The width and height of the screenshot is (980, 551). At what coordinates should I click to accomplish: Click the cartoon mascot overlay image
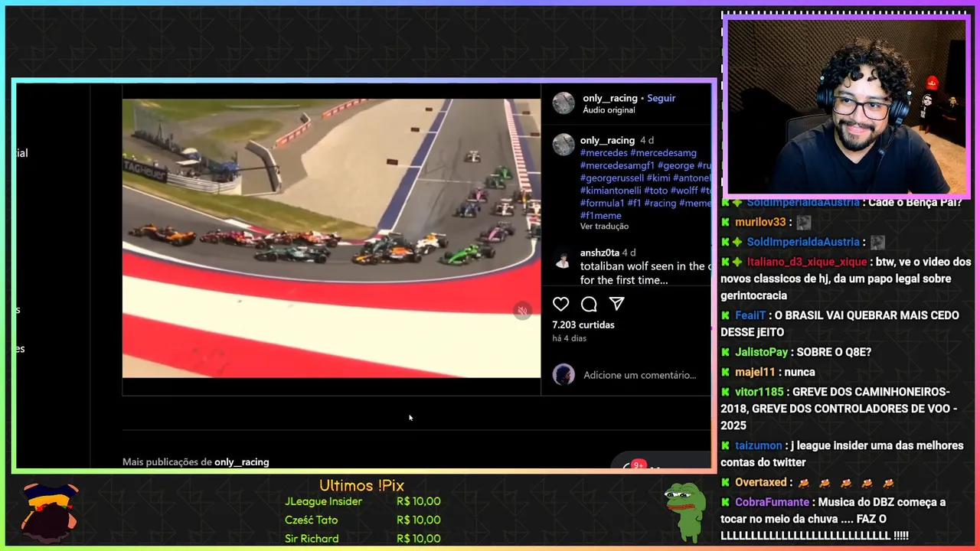[51, 511]
